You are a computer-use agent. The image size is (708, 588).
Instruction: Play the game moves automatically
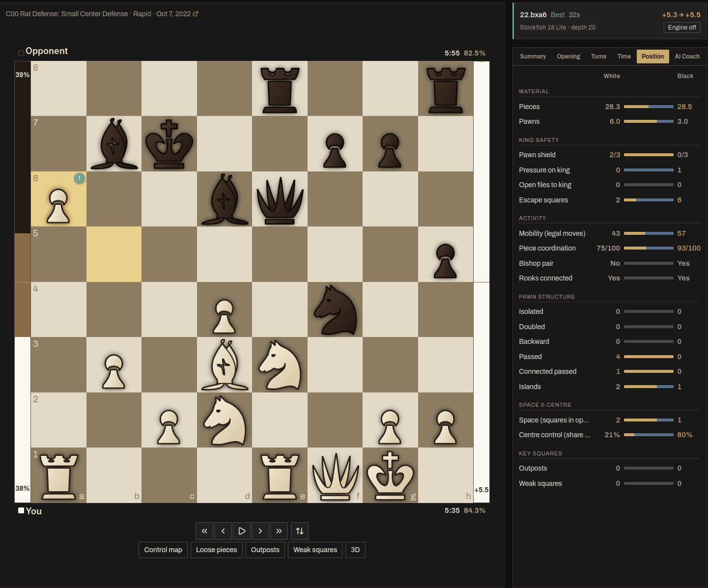pyautogui.click(x=242, y=531)
